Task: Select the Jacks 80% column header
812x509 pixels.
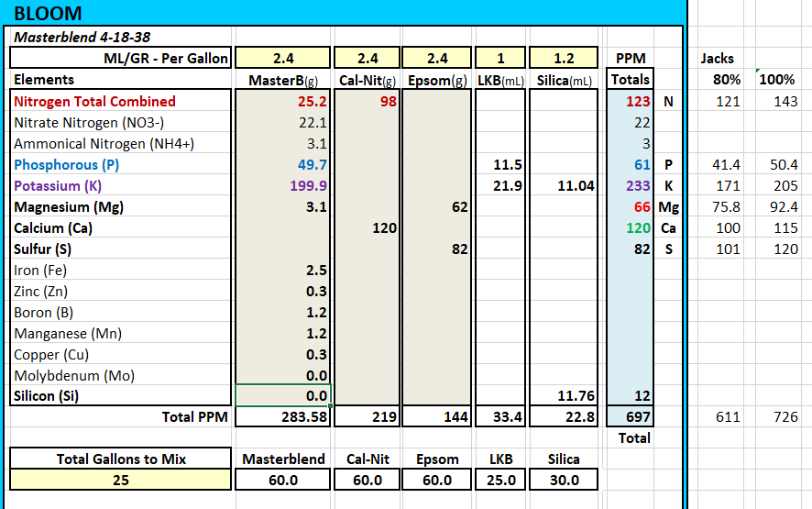Action: (727, 79)
